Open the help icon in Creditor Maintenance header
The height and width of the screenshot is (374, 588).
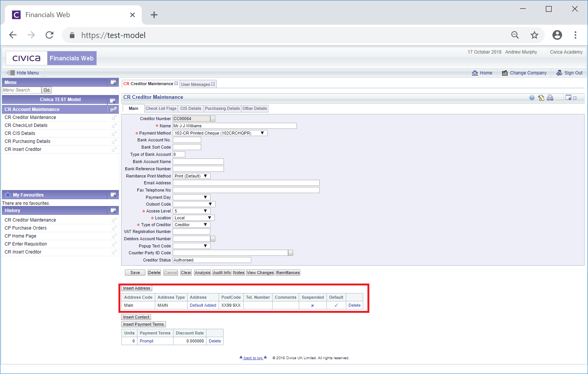[532, 98]
